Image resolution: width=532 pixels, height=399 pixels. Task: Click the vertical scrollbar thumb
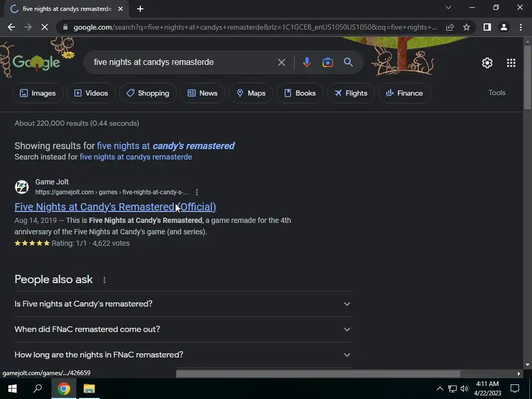coord(527,77)
